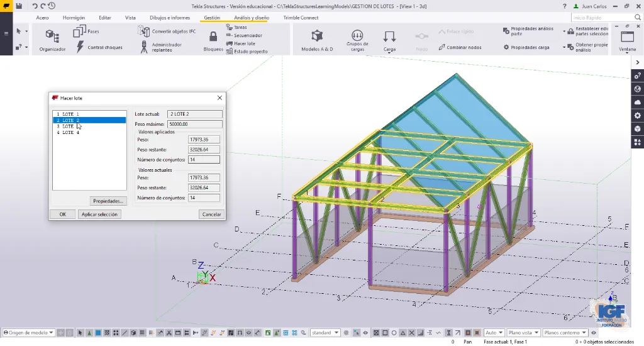Open the undo history clock icon
Viewport: 644px width, 346px height.
[52, 6]
